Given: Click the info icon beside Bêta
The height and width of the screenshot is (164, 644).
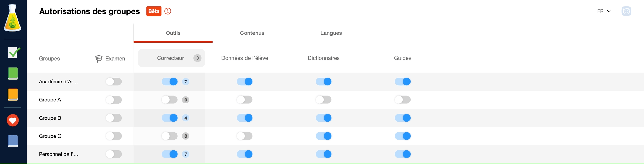Looking at the screenshot, I should [x=168, y=11].
